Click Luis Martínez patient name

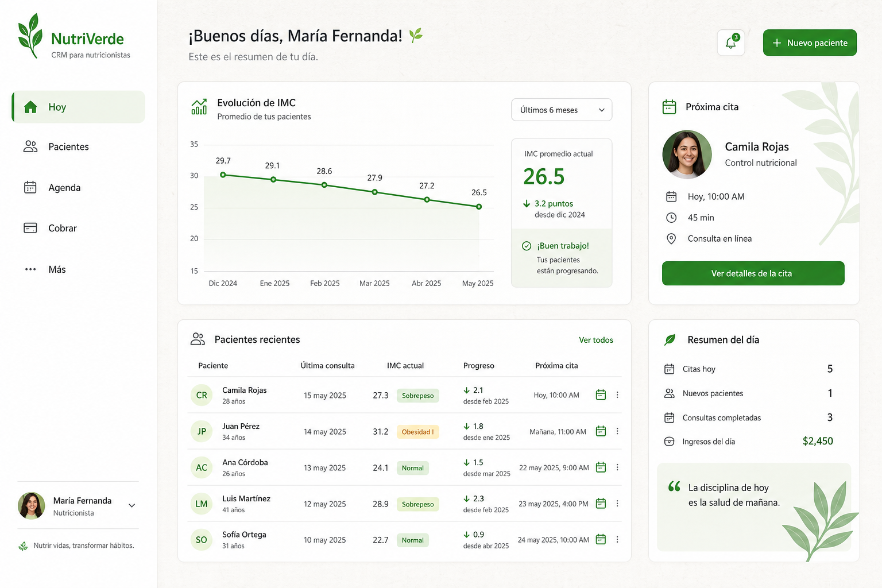coord(246,498)
